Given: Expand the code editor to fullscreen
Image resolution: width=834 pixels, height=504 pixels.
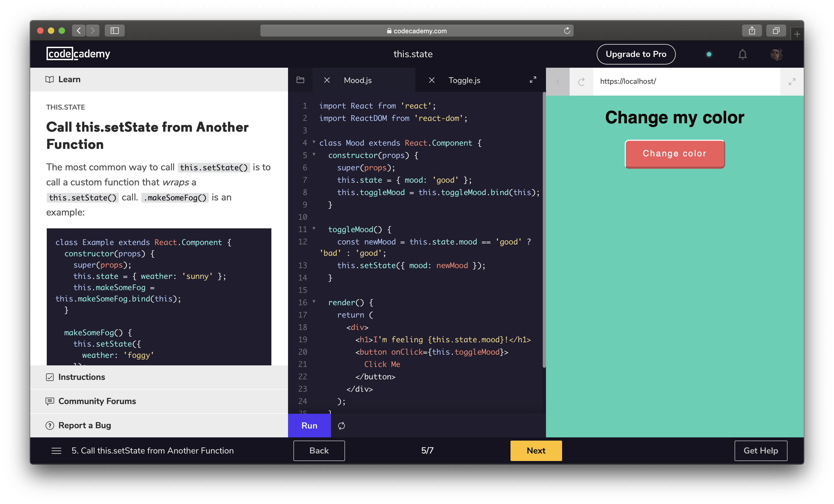Looking at the screenshot, I should [x=533, y=80].
